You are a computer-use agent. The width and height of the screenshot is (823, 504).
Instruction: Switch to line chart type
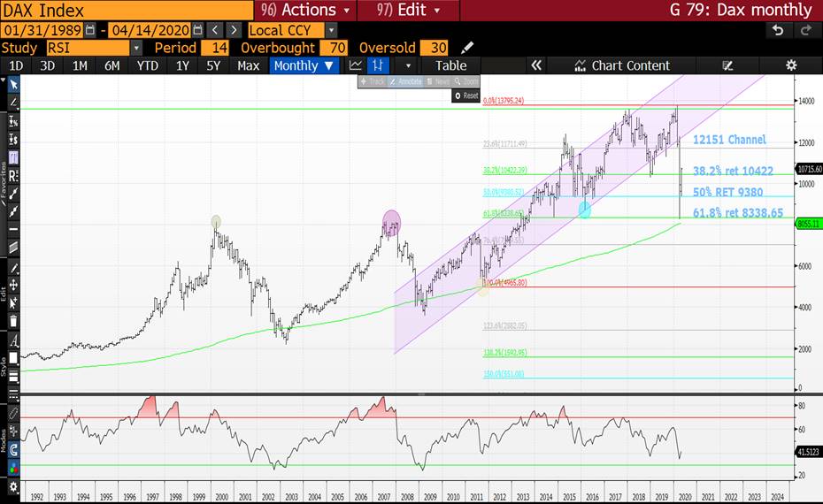356,65
